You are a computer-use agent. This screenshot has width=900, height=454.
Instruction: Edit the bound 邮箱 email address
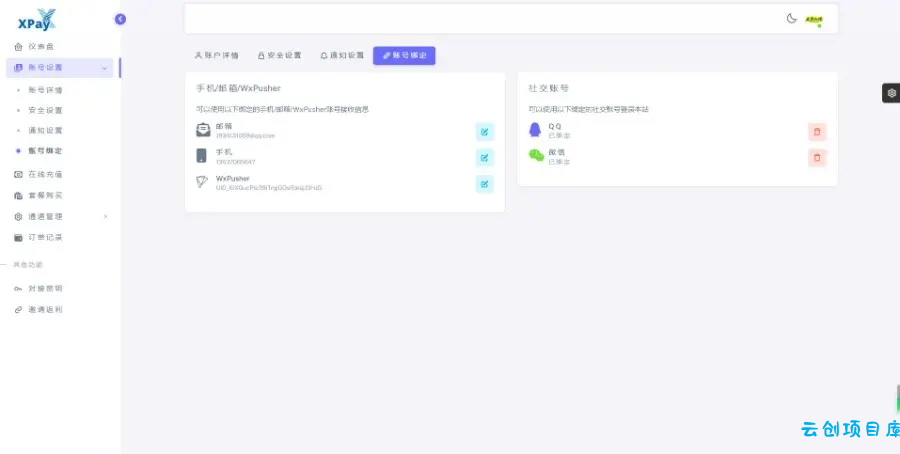coord(484,132)
